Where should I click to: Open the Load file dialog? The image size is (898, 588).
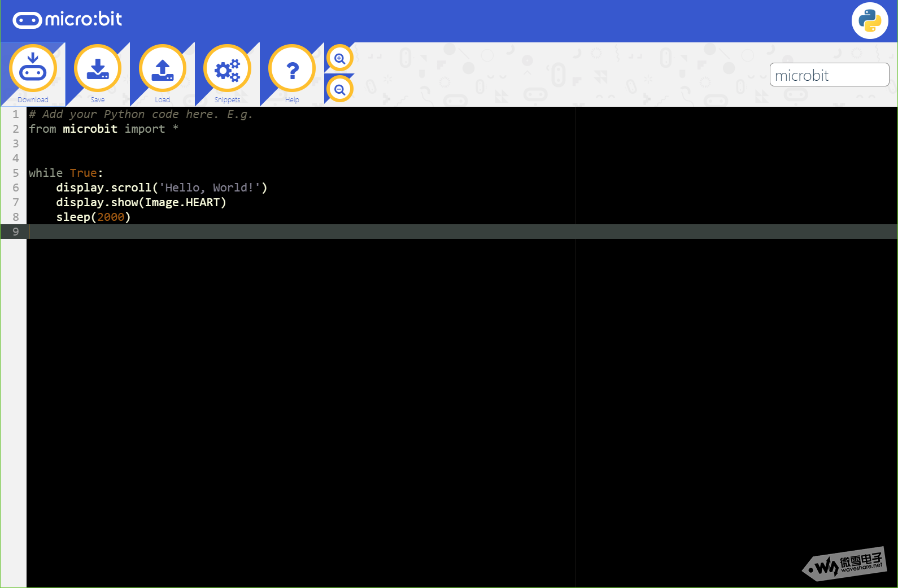163,69
